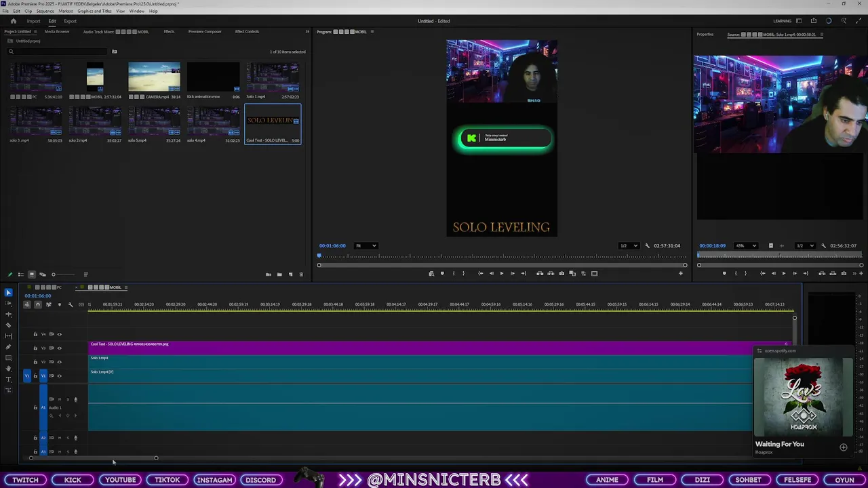Select the Razor tool
This screenshot has height=488, width=868.
pyautogui.click(x=8, y=325)
